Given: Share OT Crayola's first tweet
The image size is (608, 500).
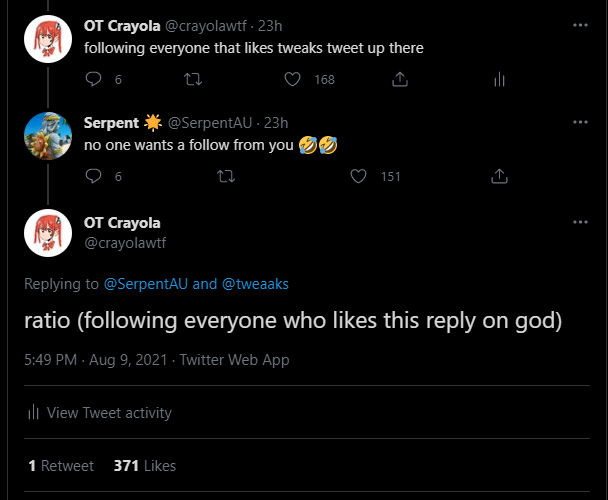Looking at the screenshot, I should [x=399, y=79].
